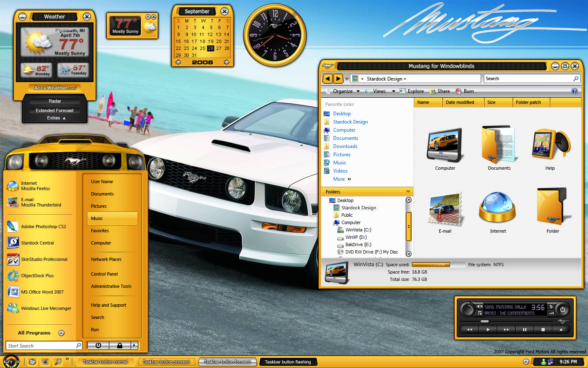
Task: Go to previous month in calendar
Action: (x=178, y=62)
